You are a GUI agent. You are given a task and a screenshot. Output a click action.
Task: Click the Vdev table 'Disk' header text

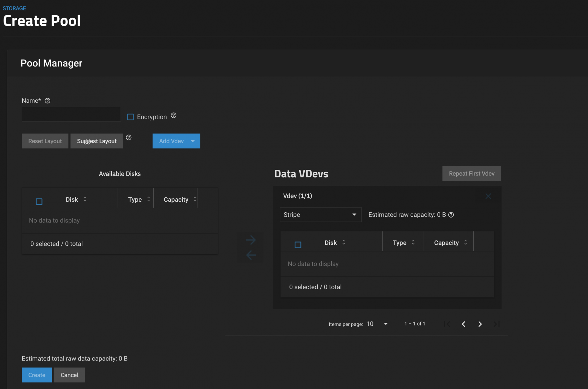pyautogui.click(x=331, y=242)
